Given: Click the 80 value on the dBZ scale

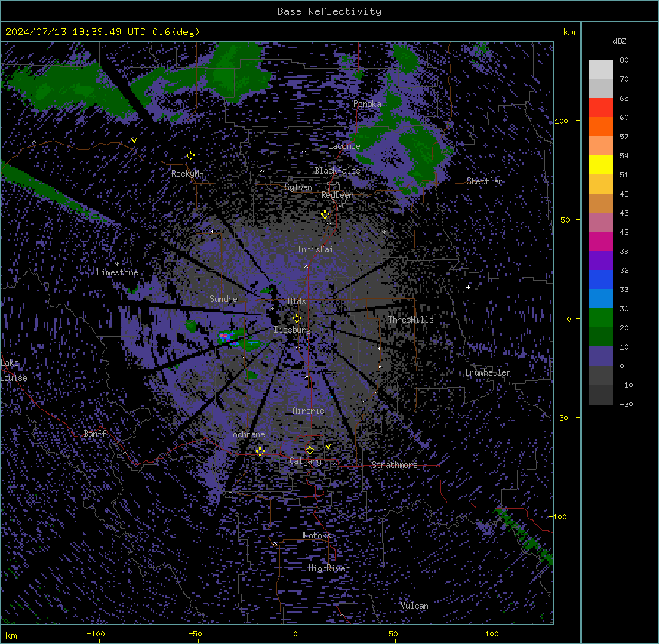Looking at the screenshot, I should point(624,60).
